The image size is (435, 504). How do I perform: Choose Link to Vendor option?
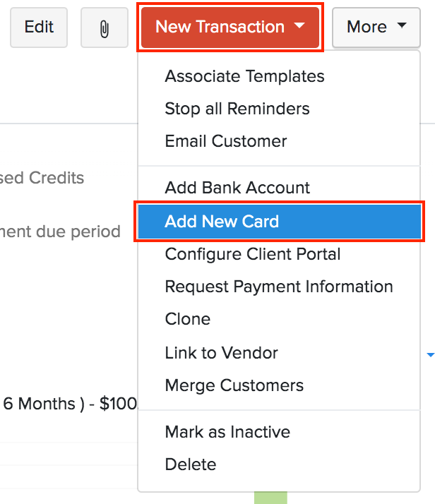221,353
